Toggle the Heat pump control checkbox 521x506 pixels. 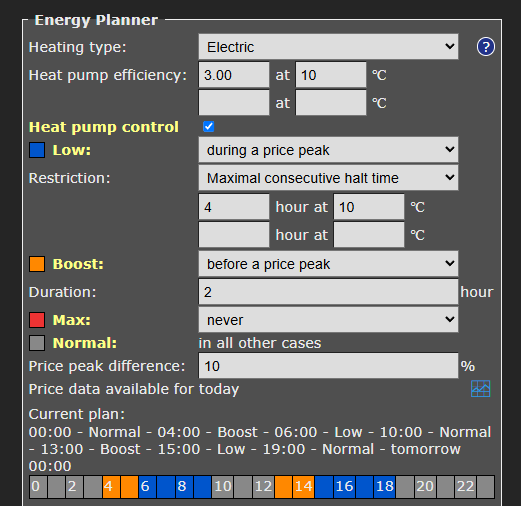coord(209,127)
